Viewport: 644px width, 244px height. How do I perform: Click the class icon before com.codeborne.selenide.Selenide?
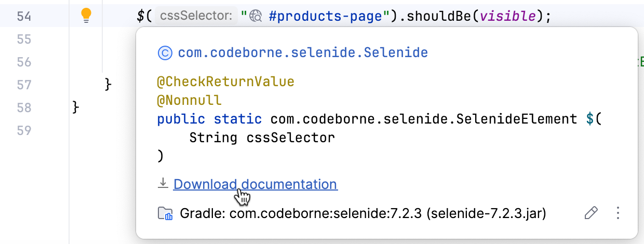click(164, 52)
